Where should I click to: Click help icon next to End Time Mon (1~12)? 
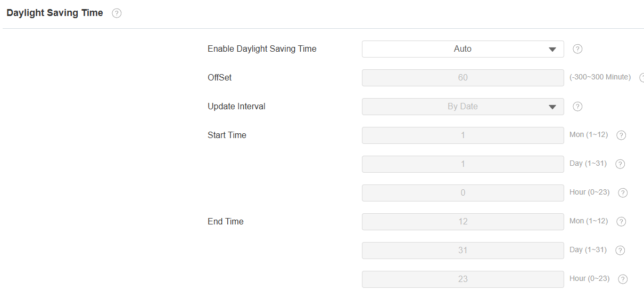[x=621, y=222]
